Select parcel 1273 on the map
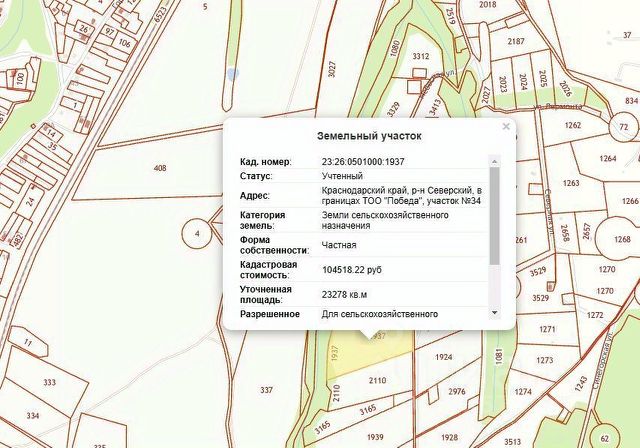Viewport: 640px width, 448px height. (x=545, y=360)
